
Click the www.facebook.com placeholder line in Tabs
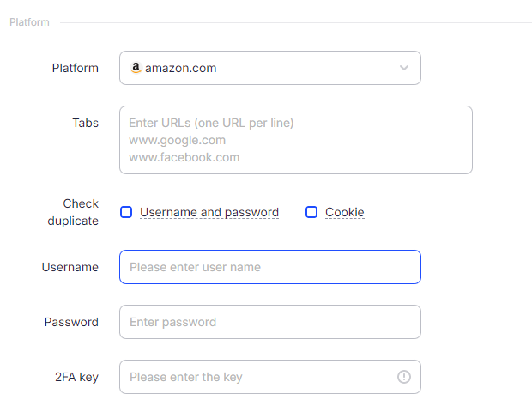(x=184, y=157)
